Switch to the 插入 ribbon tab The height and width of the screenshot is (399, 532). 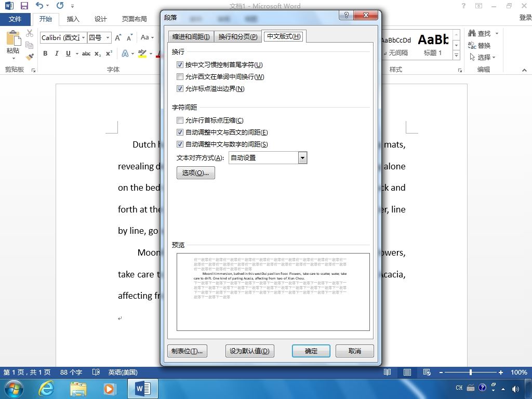[x=73, y=19]
